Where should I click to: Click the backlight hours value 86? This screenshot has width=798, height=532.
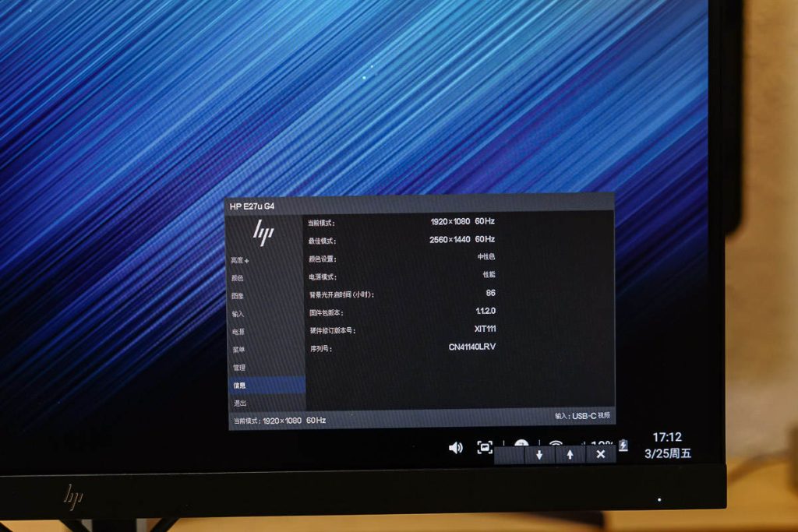[x=491, y=293]
